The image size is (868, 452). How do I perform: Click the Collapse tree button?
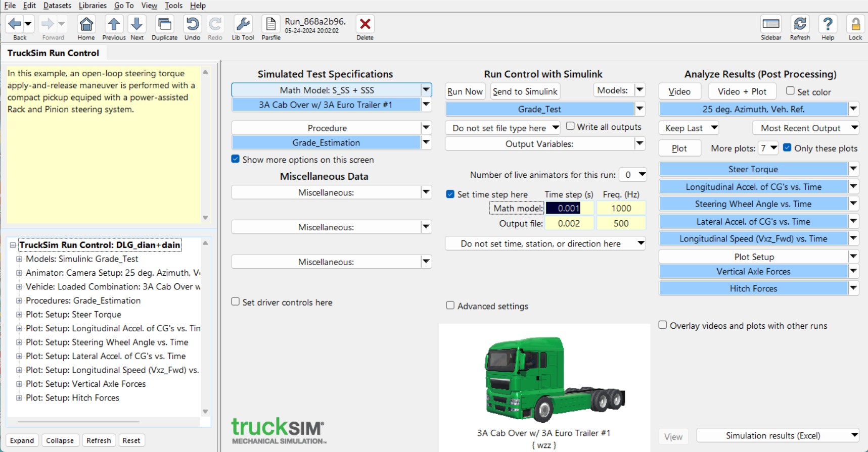tap(60, 440)
